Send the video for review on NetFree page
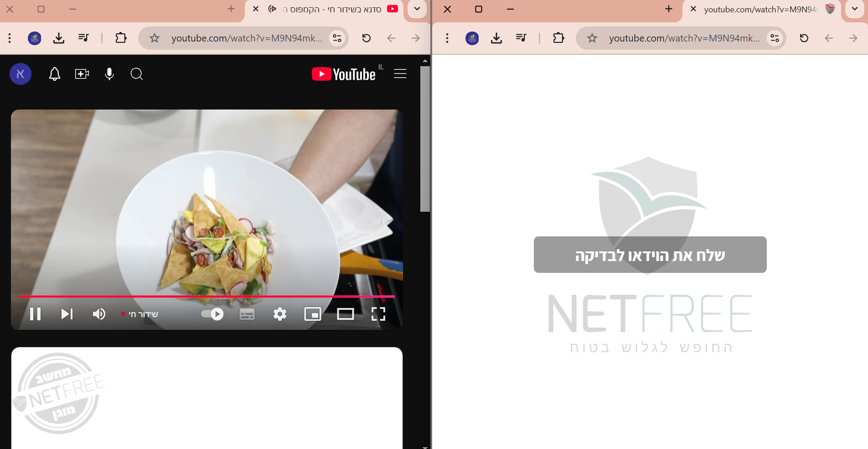 (650, 255)
